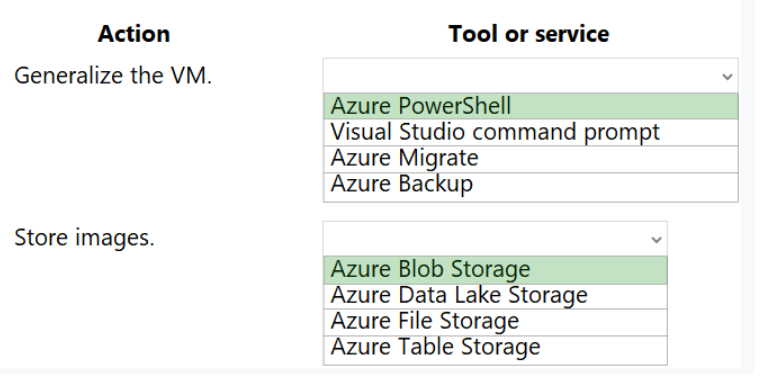Viewport: 768px width, 377px height.
Task: Open the Generalize the VM combo box field
Action: (x=530, y=76)
